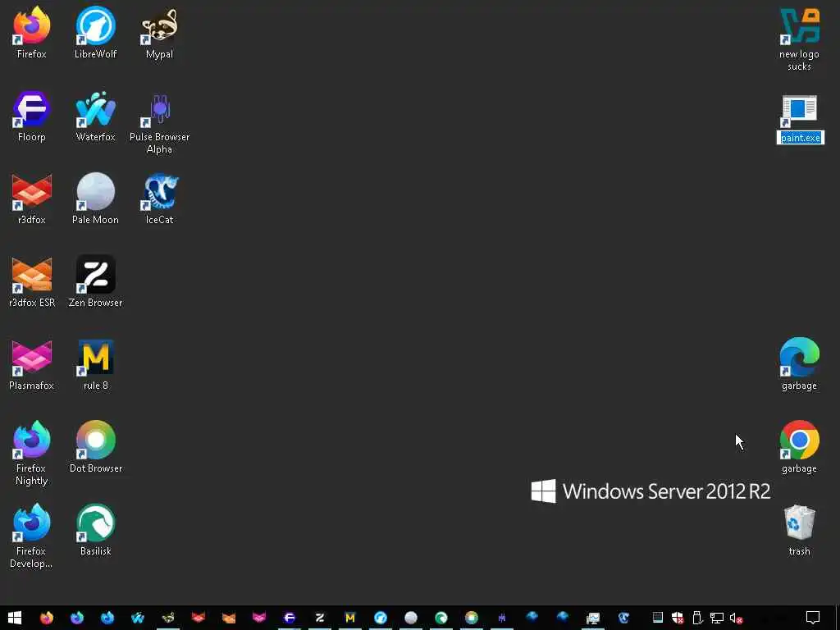Select the Firefox Nightly desktop shortcut
Screen dimensions: 840x630
tap(32, 453)
